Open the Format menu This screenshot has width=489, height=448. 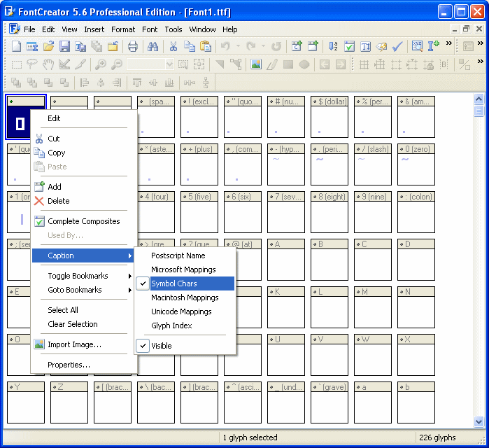(123, 29)
